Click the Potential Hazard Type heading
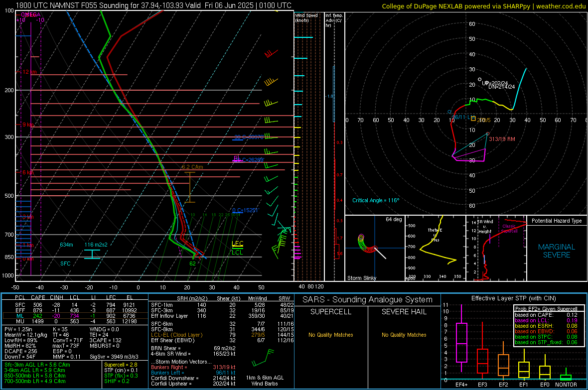 557,221
